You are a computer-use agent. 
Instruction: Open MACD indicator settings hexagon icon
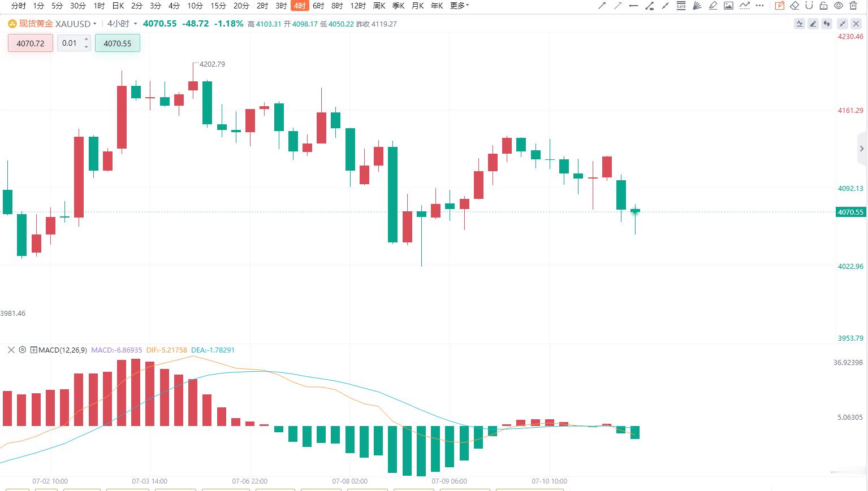click(x=23, y=350)
